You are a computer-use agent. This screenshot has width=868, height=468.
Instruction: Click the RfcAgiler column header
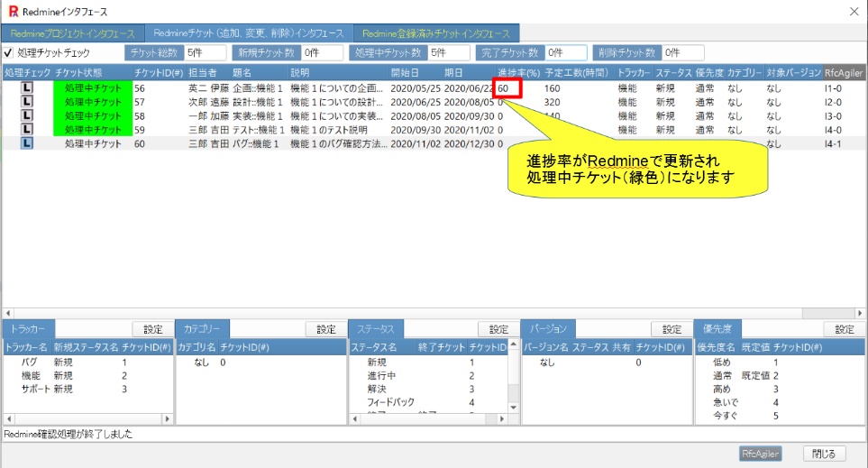click(x=843, y=72)
